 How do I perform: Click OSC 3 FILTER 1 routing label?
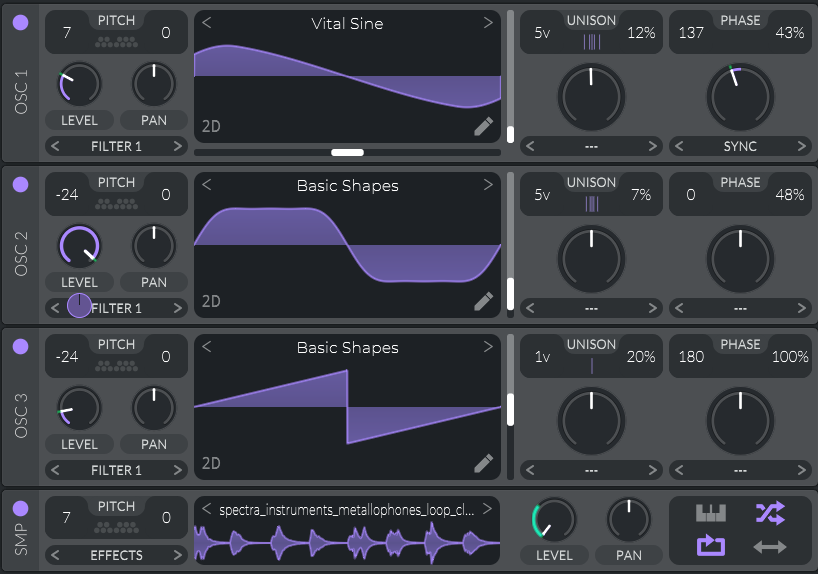point(116,470)
